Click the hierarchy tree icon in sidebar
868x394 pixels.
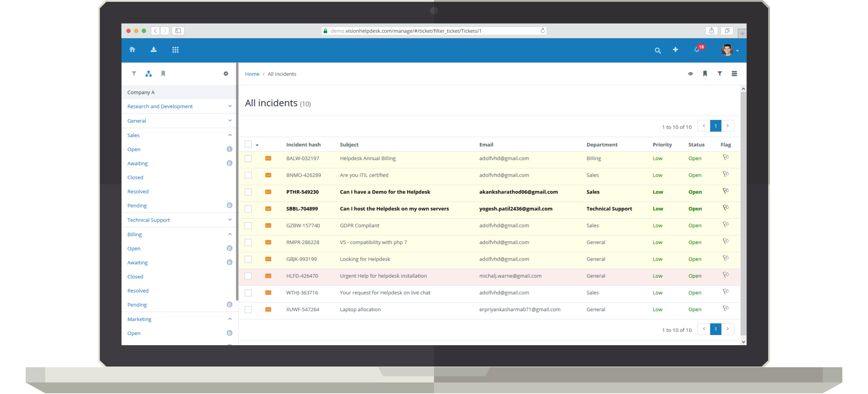pos(148,74)
